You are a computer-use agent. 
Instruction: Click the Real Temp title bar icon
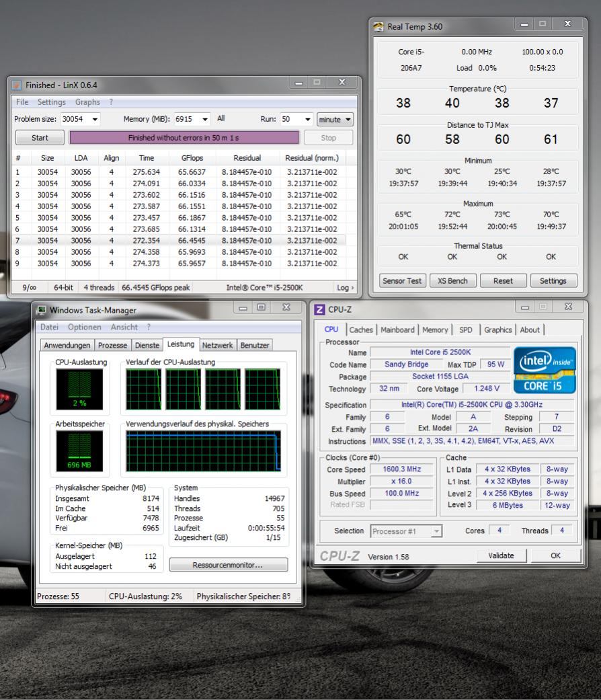(378, 27)
